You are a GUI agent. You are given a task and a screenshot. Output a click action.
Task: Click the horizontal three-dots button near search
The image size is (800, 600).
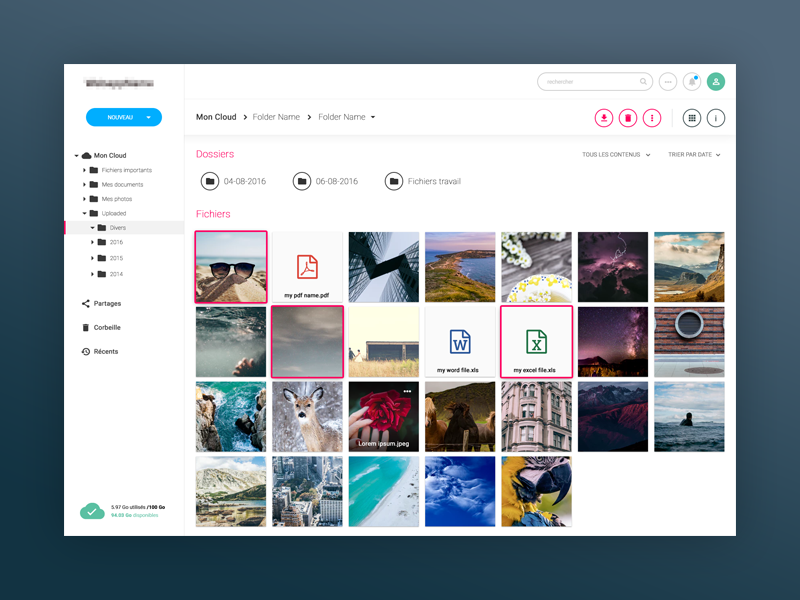click(x=668, y=82)
